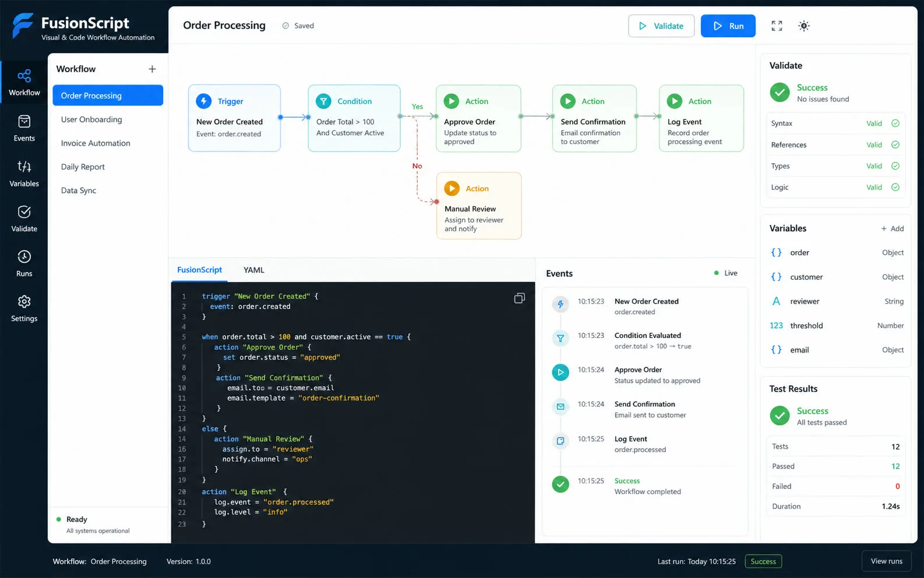Click the Log Event action play icon
The width and height of the screenshot is (924, 578).
click(x=675, y=101)
